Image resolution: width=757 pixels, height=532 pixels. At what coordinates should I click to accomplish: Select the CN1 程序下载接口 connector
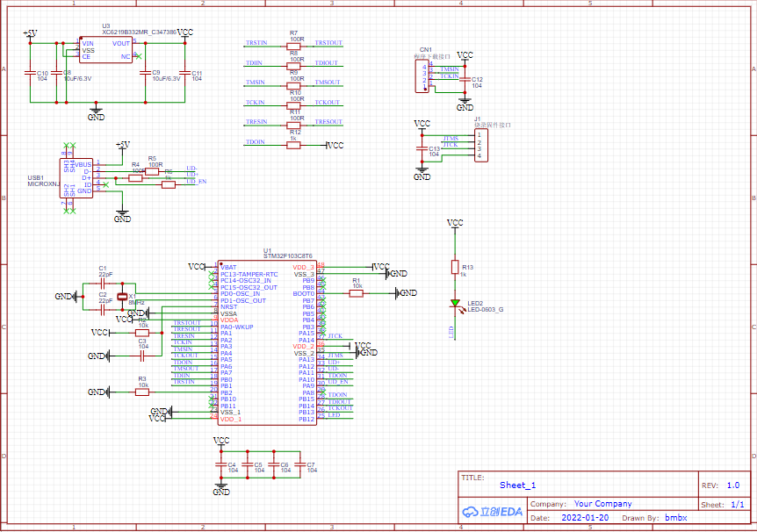(x=422, y=75)
